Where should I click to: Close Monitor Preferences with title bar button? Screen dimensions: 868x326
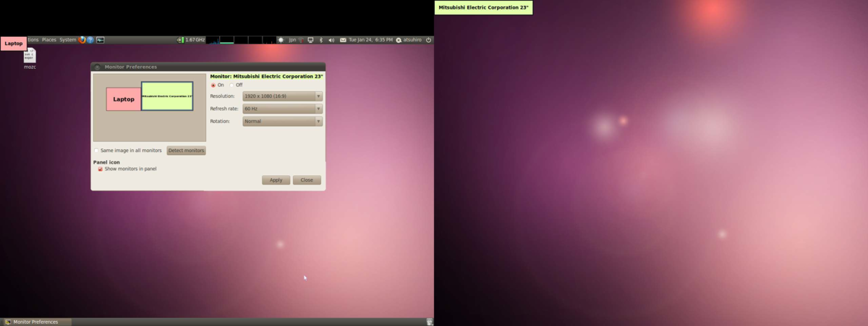(98, 67)
